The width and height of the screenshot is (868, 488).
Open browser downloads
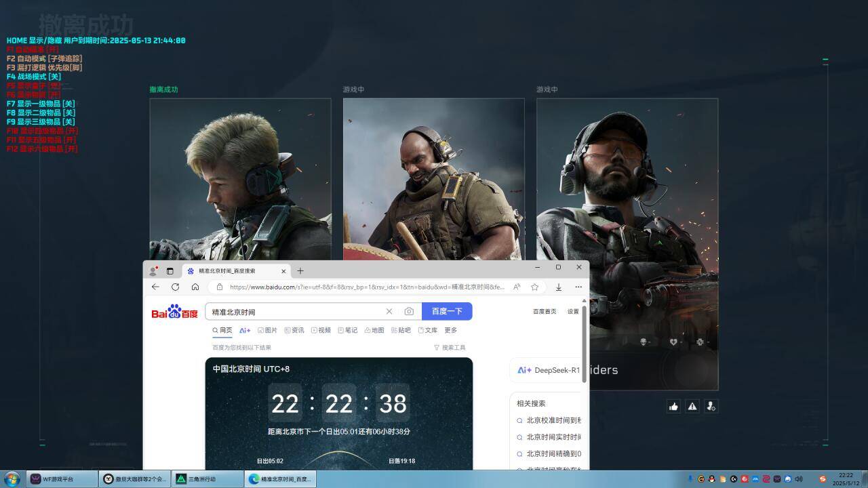click(559, 287)
